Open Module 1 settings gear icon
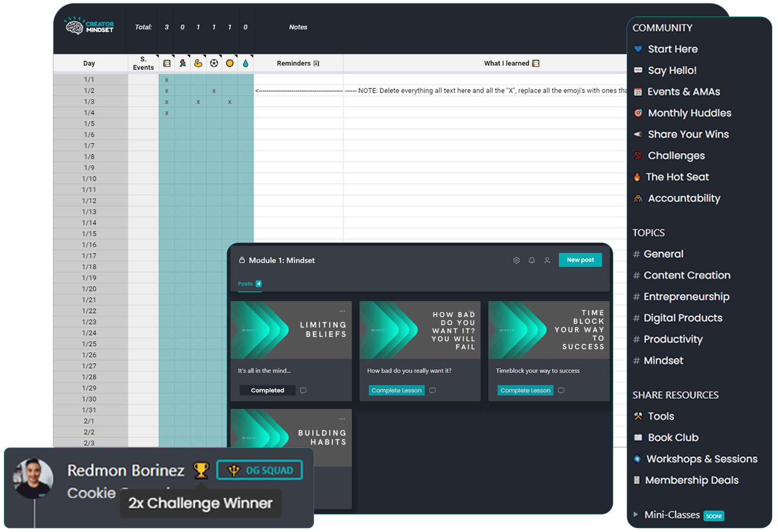This screenshot has width=778, height=532. (x=516, y=260)
